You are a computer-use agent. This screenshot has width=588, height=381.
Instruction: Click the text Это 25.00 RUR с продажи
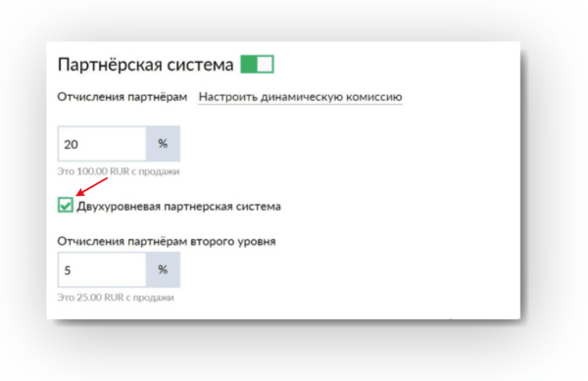click(x=116, y=297)
